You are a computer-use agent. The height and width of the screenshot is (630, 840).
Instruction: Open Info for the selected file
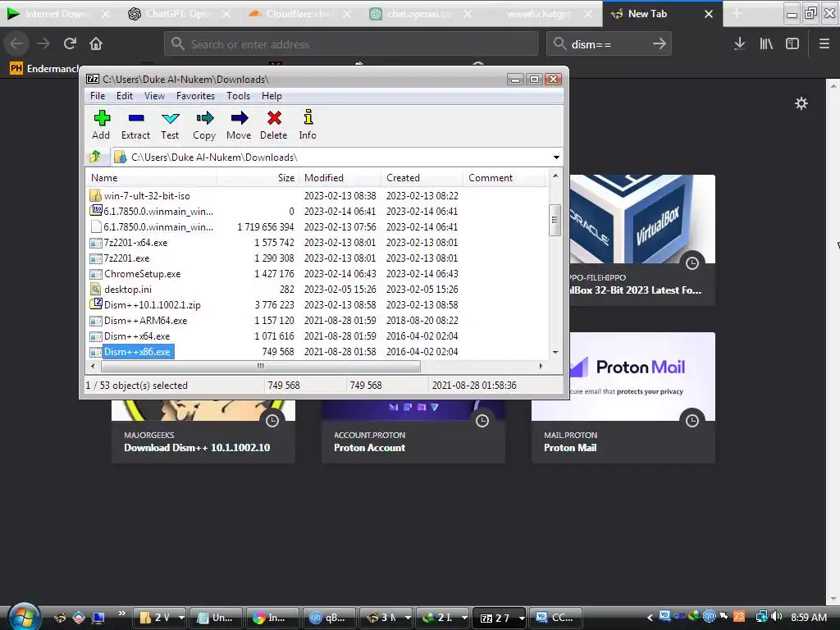point(308,125)
